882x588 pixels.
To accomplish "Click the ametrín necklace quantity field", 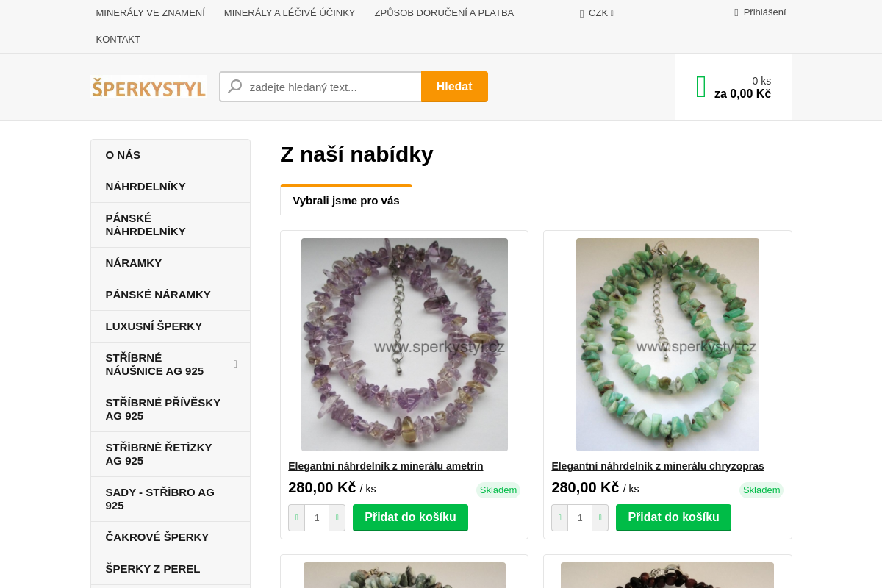I will pyautogui.click(x=317, y=517).
